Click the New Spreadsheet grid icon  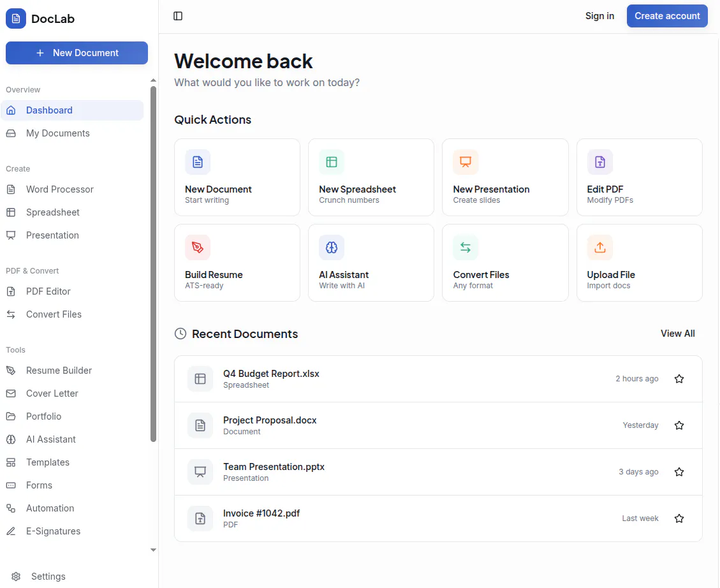[x=332, y=162]
